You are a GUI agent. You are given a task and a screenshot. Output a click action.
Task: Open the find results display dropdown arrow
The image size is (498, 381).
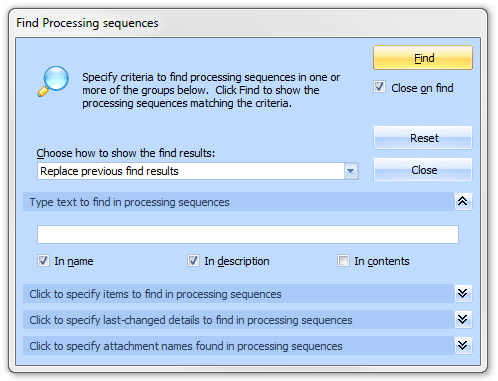pyautogui.click(x=351, y=171)
